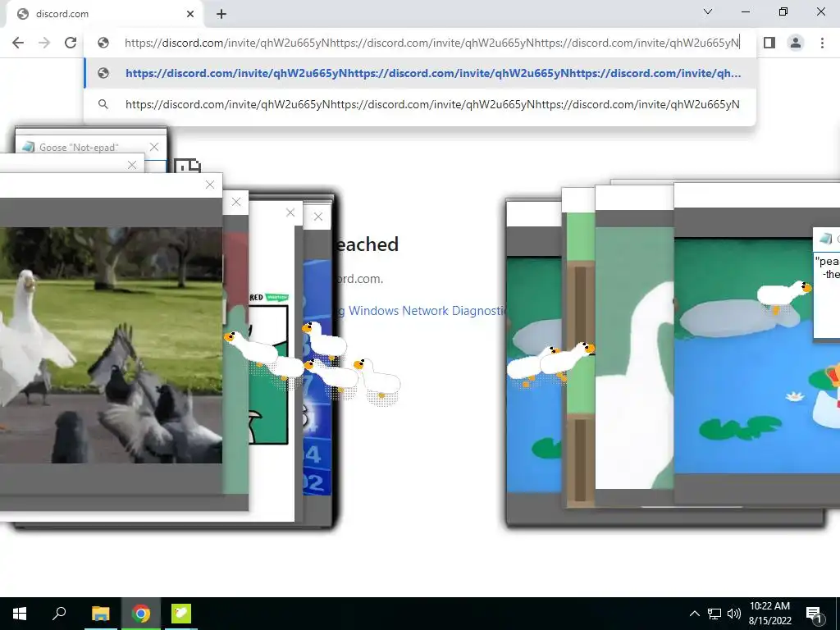The width and height of the screenshot is (840, 630).
Task: Go back with the browser back arrow
Action: (x=18, y=43)
